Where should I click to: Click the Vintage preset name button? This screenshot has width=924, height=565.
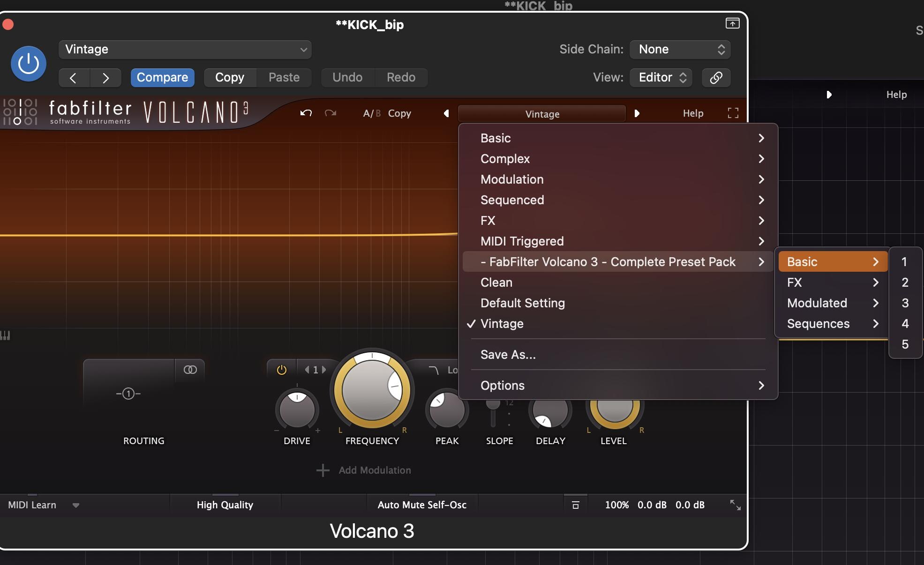coord(542,114)
